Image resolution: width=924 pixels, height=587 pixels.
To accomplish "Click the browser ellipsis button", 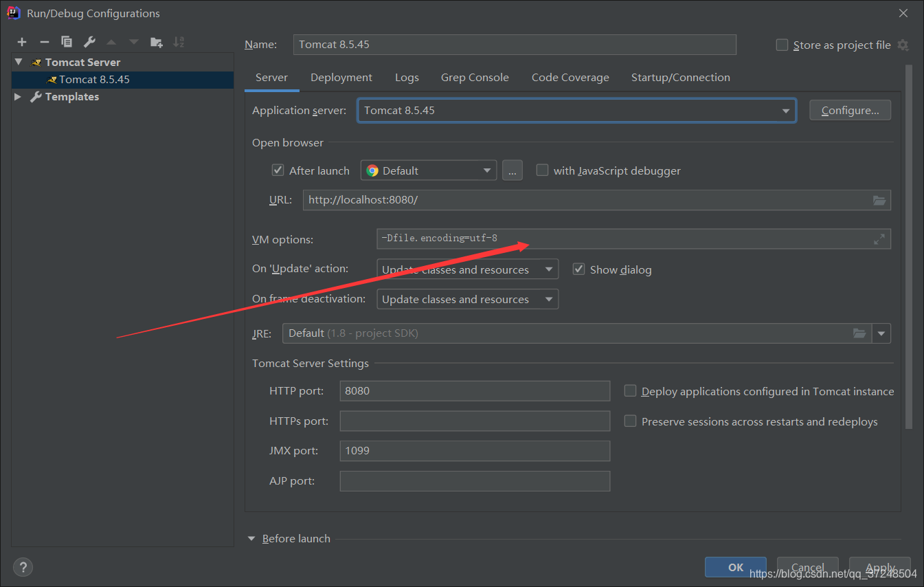I will pyautogui.click(x=512, y=170).
